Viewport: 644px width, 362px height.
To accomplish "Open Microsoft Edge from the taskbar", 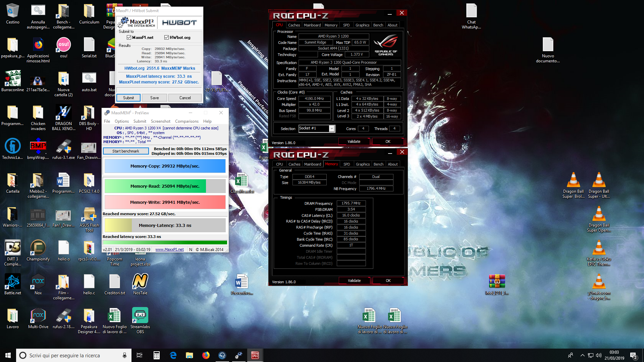I will pos(173,355).
